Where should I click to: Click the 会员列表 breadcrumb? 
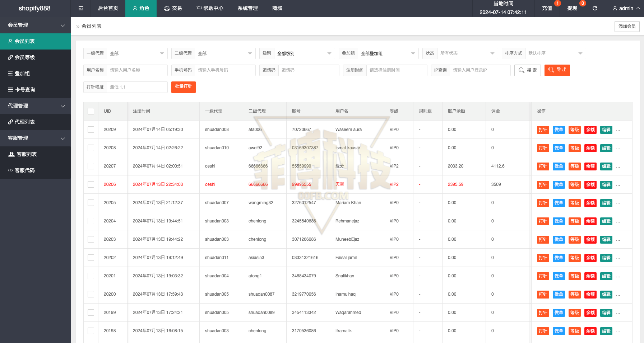click(x=92, y=26)
